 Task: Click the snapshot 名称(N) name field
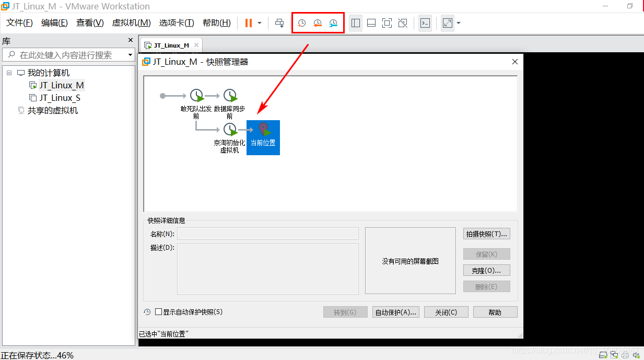coord(268,234)
